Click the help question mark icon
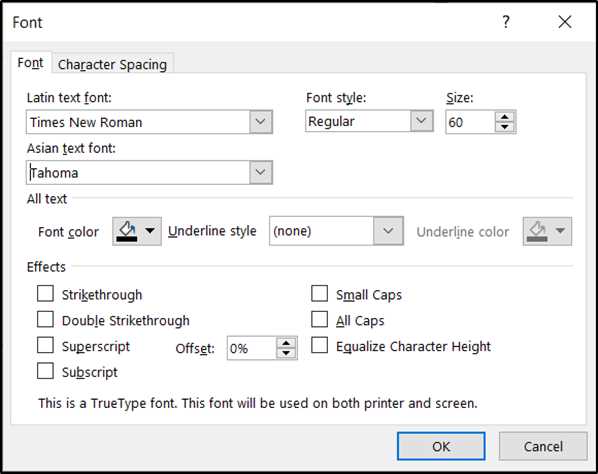Image resolution: width=598 pixels, height=474 pixels. [506, 22]
